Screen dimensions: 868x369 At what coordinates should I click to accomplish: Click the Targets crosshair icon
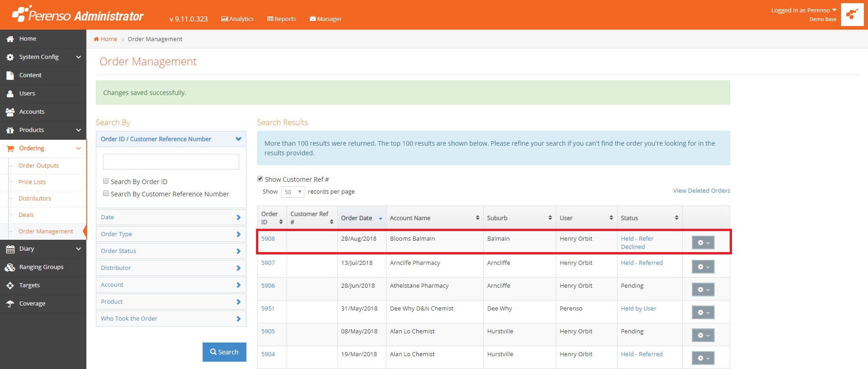click(x=10, y=285)
